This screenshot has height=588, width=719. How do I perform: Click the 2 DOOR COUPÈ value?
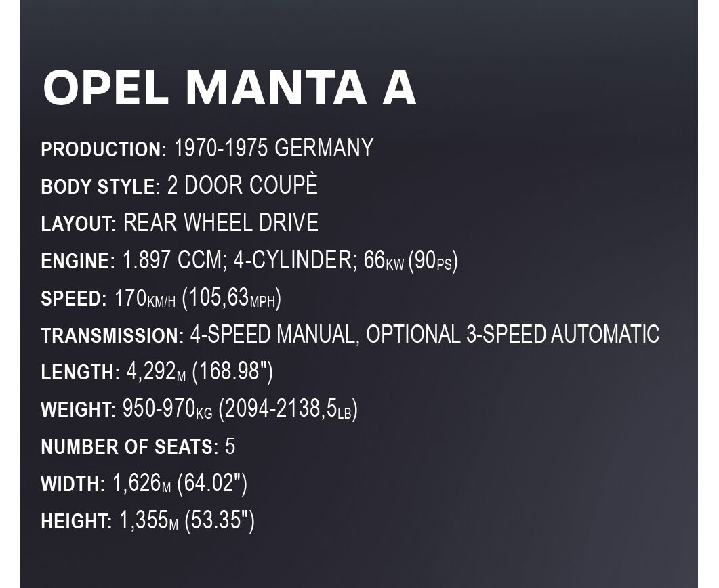pyautogui.click(x=243, y=184)
